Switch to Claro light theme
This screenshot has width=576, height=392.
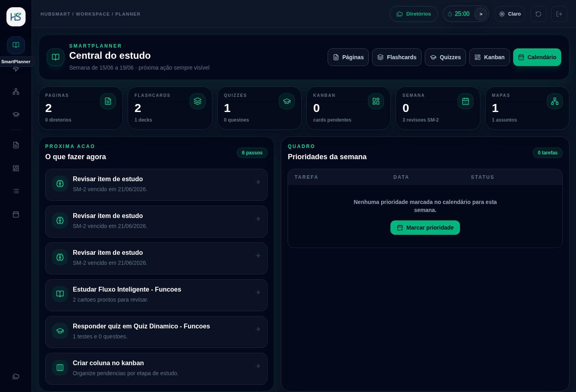[510, 14]
